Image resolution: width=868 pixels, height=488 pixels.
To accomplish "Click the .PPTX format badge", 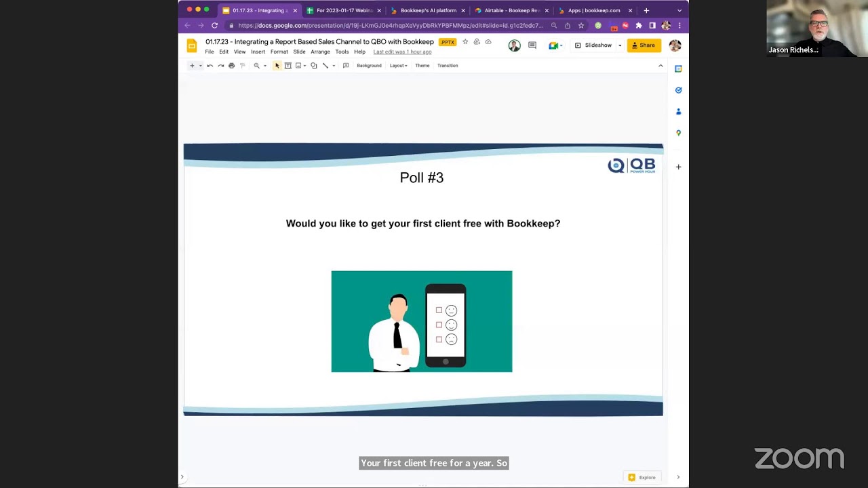I will pos(447,42).
